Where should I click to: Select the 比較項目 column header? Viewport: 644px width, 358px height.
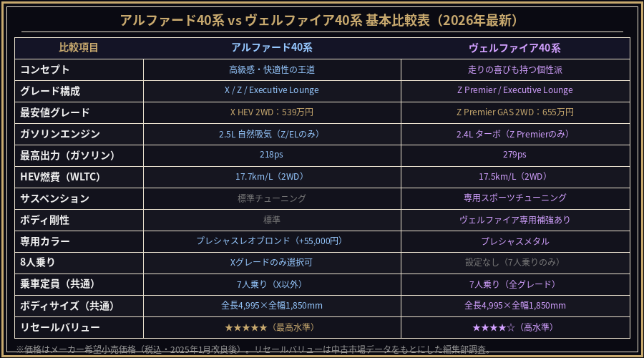(79, 48)
